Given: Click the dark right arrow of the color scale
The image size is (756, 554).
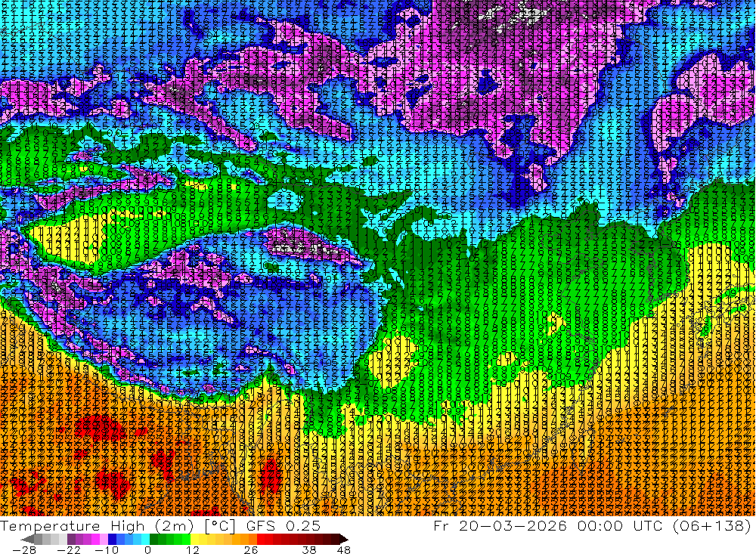Looking at the screenshot, I should (344, 540).
